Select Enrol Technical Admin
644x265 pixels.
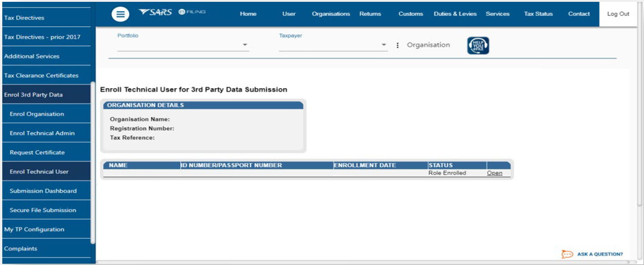(46, 133)
